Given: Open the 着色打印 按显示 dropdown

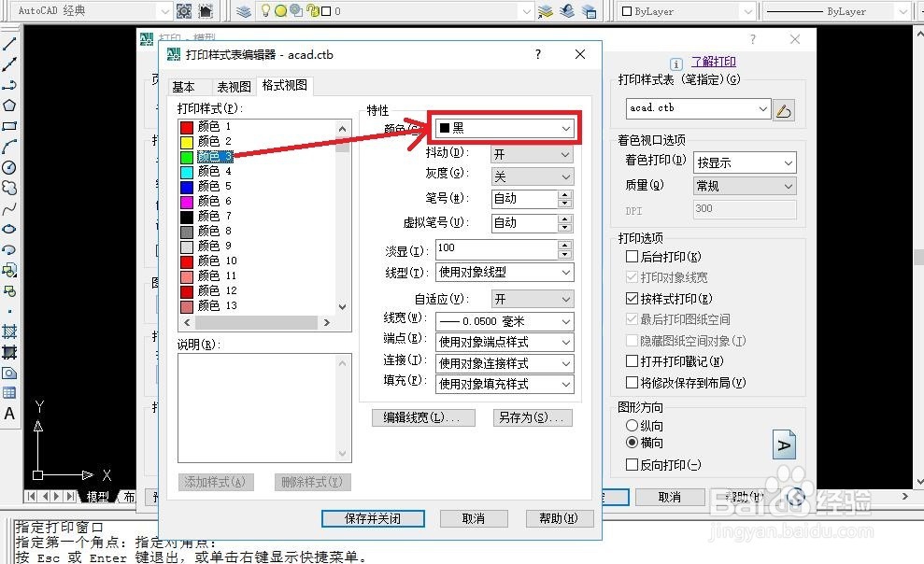Looking at the screenshot, I should 745,162.
